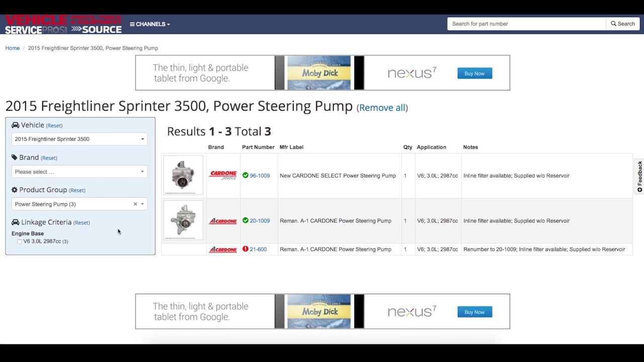Click the magnifier icon in the Search button
This screenshot has height=362, width=644.
tap(614, 24)
